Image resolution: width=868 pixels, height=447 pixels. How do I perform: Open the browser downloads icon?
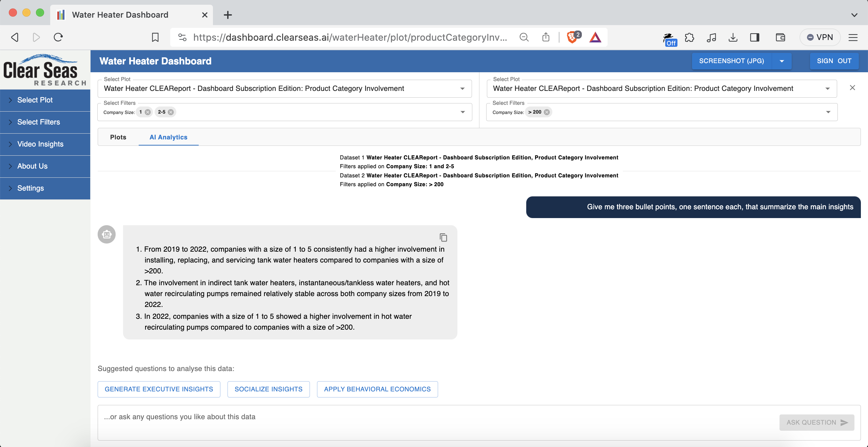click(x=733, y=37)
